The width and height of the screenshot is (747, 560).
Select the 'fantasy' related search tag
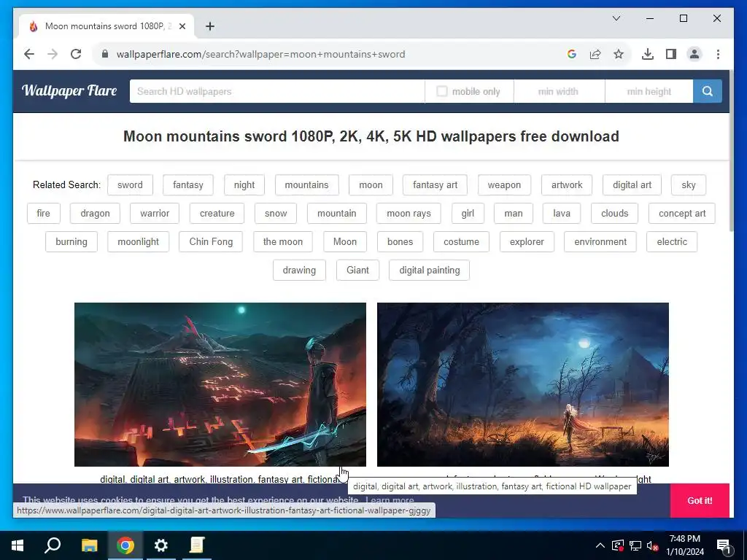coord(188,184)
